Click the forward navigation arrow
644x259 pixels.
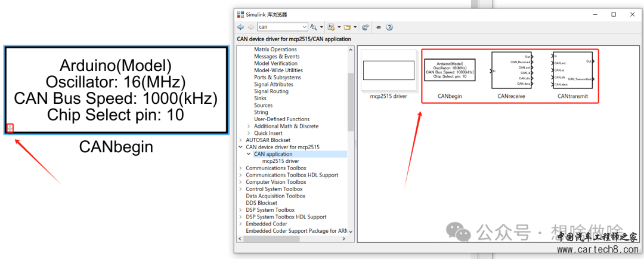point(250,27)
